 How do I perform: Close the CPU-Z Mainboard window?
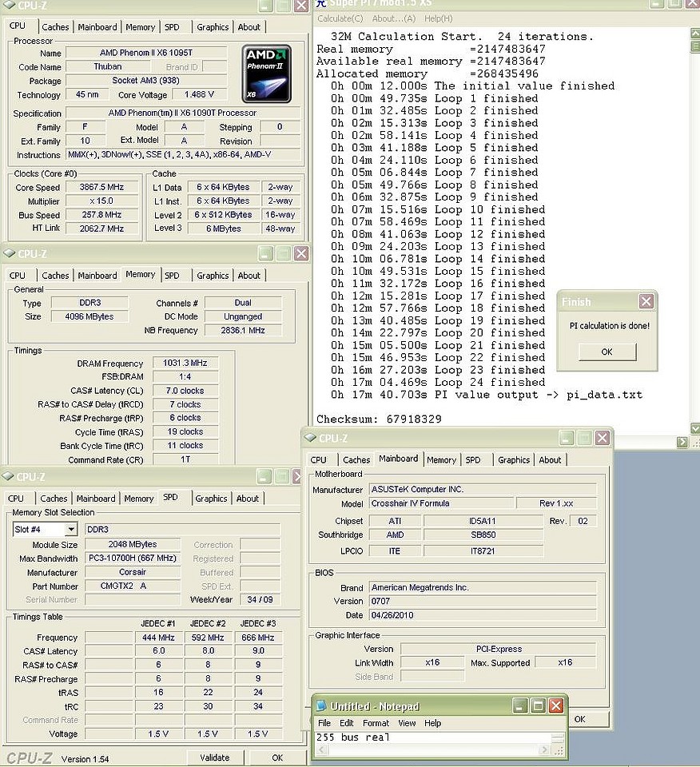point(603,438)
